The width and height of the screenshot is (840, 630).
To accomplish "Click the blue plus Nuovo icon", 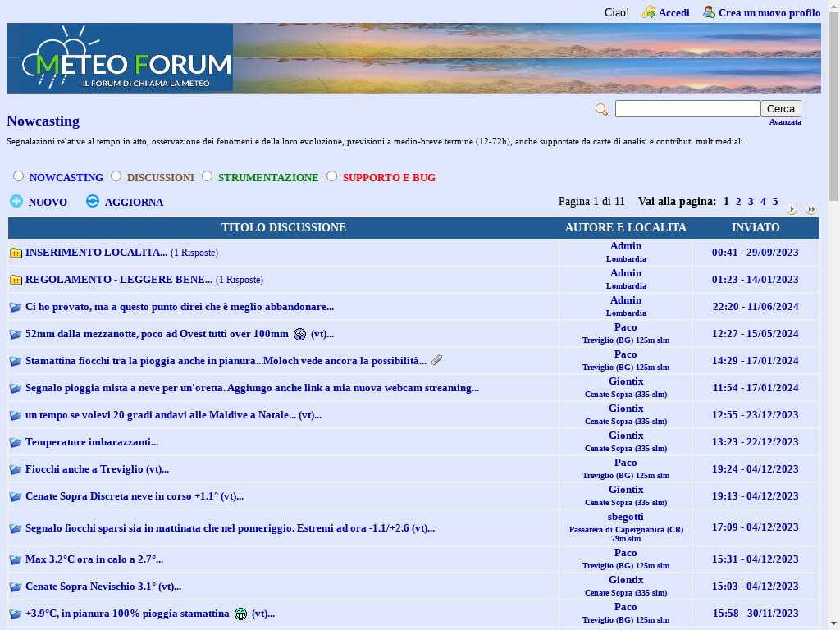I will click(16, 201).
